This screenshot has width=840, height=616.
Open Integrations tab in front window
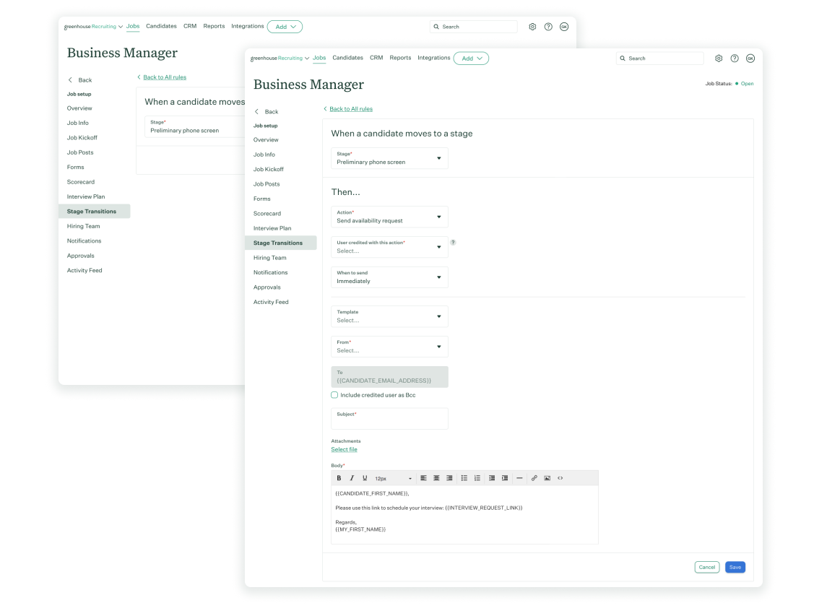pyautogui.click(x=434, y=58)
